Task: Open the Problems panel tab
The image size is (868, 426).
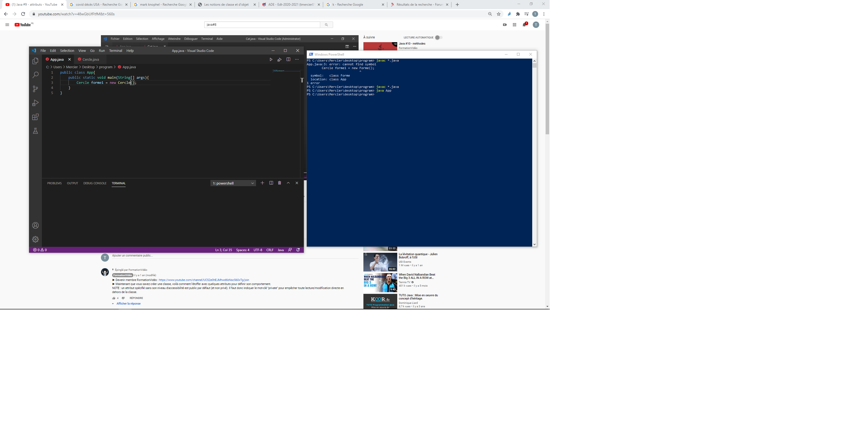Action: [54, 183]
